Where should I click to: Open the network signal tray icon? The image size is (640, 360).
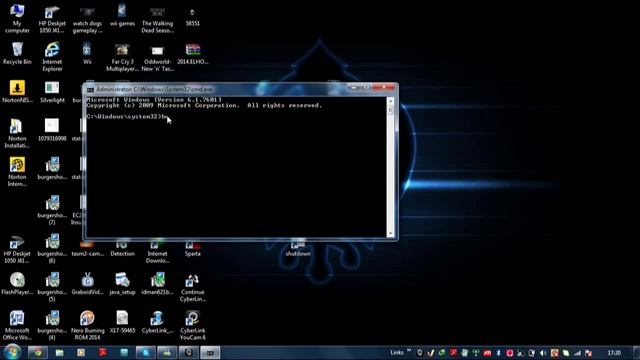coord(577,353)
